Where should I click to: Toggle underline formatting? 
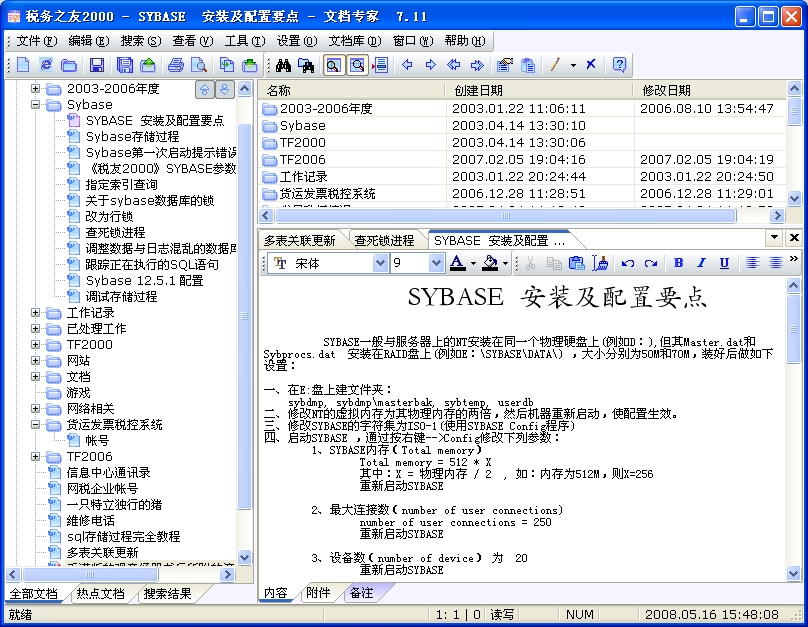[x=725, y=263]
